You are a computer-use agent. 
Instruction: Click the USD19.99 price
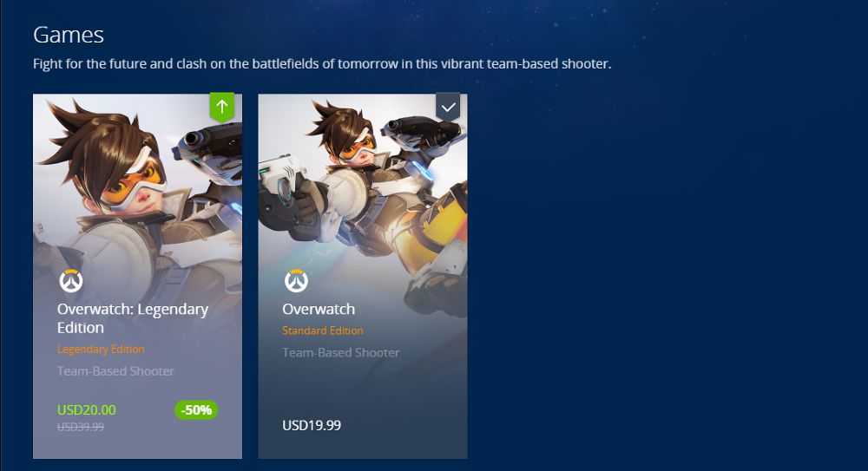point(312,425)
